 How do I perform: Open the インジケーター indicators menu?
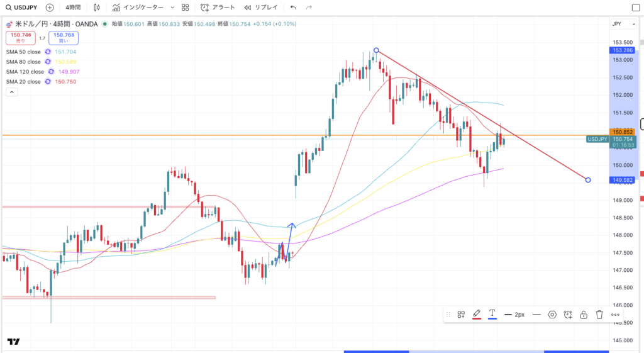click(137, 8)
